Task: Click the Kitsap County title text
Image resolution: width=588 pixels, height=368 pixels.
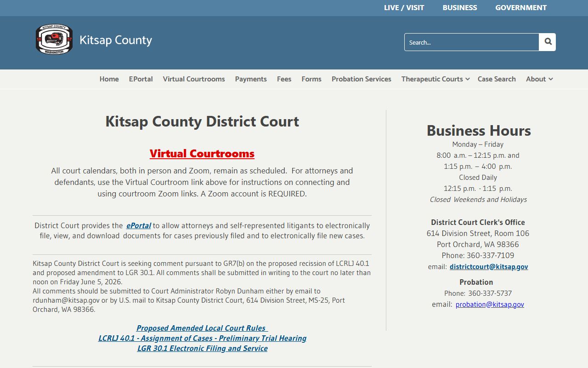Action: [x=116, y=40]
